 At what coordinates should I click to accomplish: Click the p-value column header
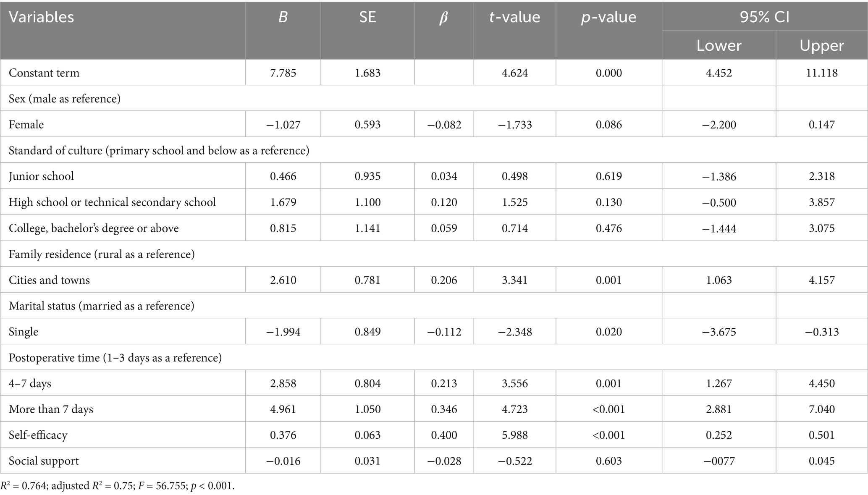pyautogui.click(x=608, y=17)
